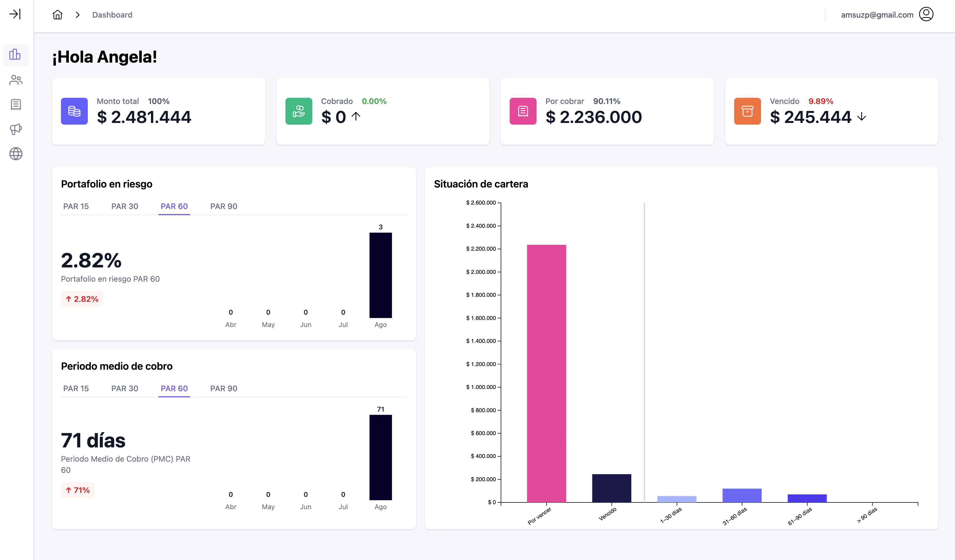This screenshot has width=955, height=560.
Task: Click the orange Vencido archive icon
Action: [747, 111]
